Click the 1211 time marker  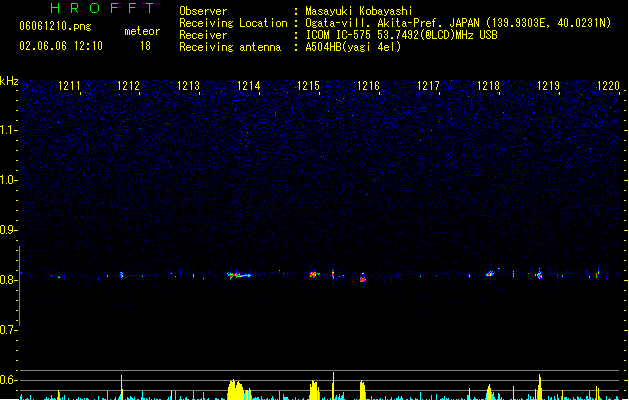tap(69, 86)
